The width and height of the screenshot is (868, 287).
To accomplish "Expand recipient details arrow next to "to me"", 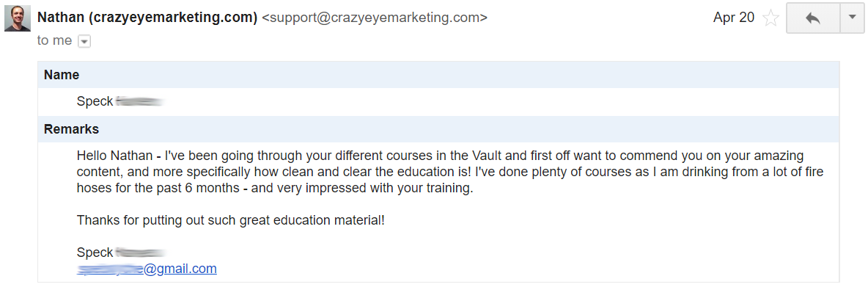I will pyautogui.click(x=84, y=42).
